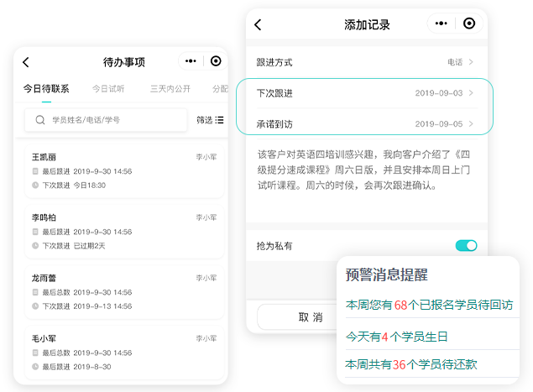Open the 龙雨蕾 student card
Image resolution: width=533 pixels, height=392 pixels.
click(x=124, y=292)
